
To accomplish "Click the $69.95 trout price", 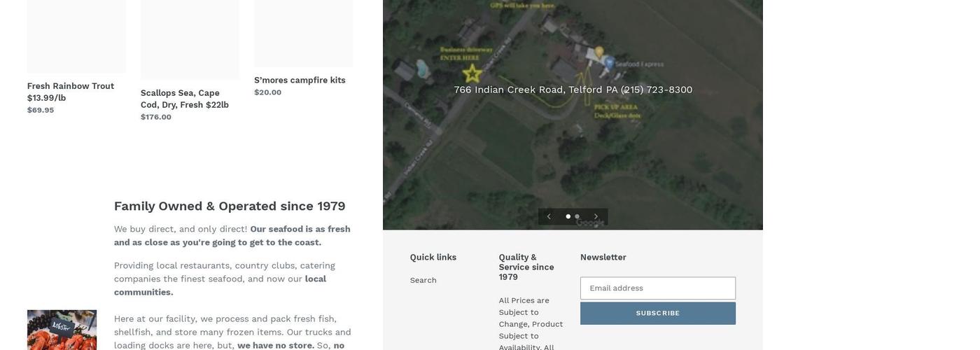I will pos(41,110).
